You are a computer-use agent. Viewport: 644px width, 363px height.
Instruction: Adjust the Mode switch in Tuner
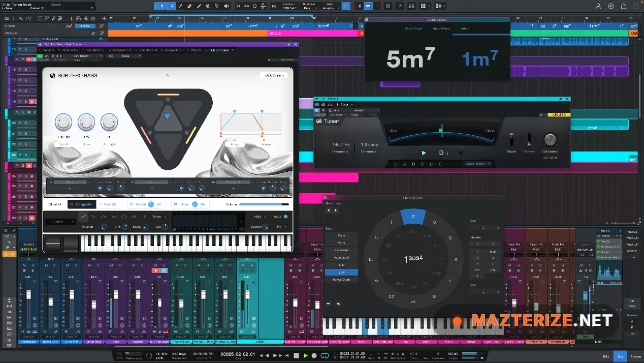511,140
